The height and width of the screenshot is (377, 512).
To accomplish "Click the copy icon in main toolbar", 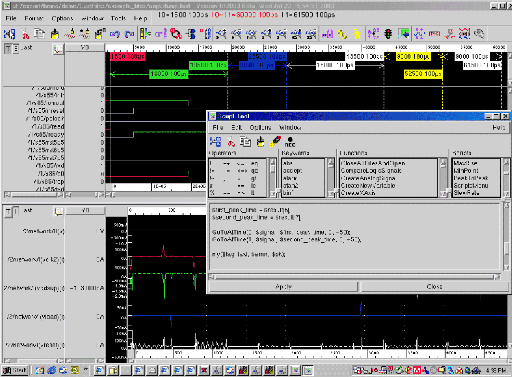I will (x=40, y=34).
